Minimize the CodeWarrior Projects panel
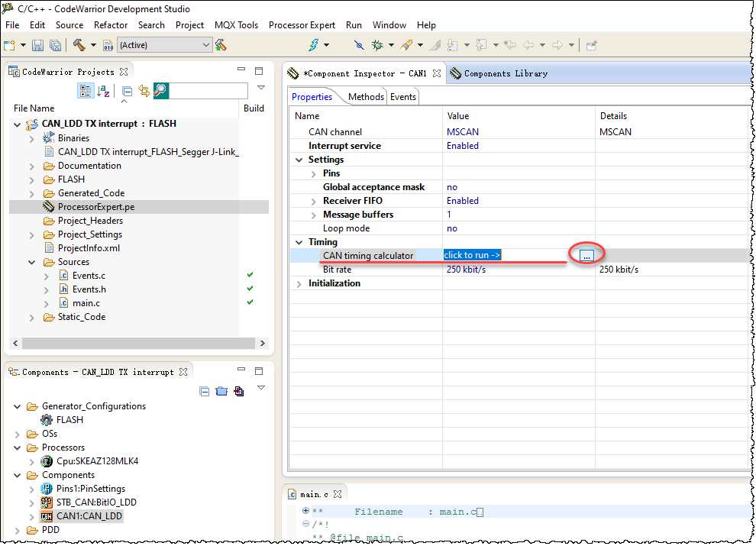 point(241,70)
